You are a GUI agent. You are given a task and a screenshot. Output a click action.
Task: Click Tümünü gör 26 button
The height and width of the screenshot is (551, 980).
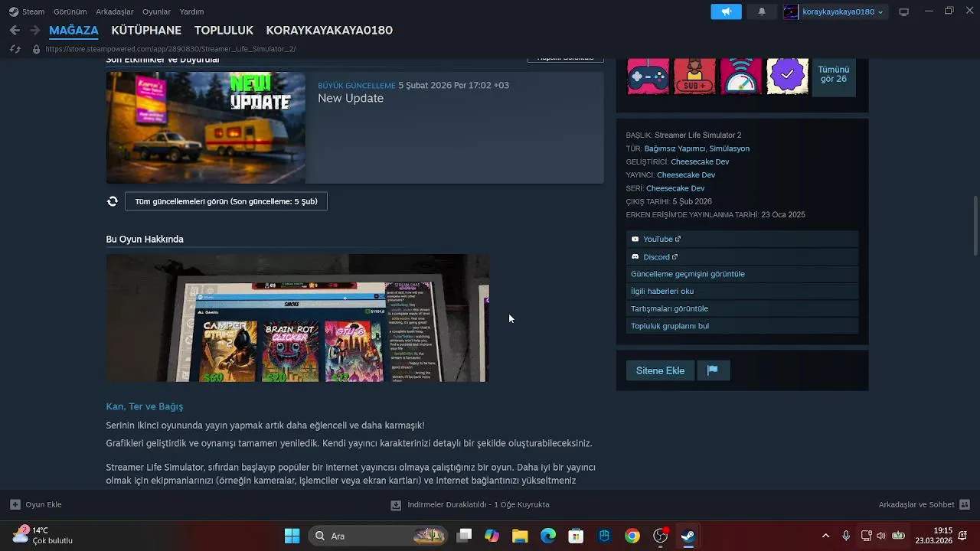pyautogui.click(x=834, y=75)
